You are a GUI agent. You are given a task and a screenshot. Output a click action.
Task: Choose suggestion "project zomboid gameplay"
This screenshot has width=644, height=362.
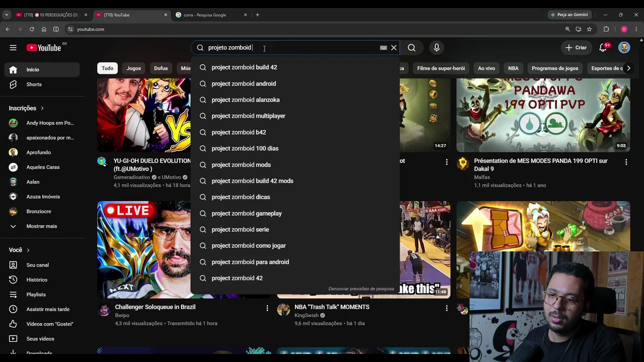(295, 214)
